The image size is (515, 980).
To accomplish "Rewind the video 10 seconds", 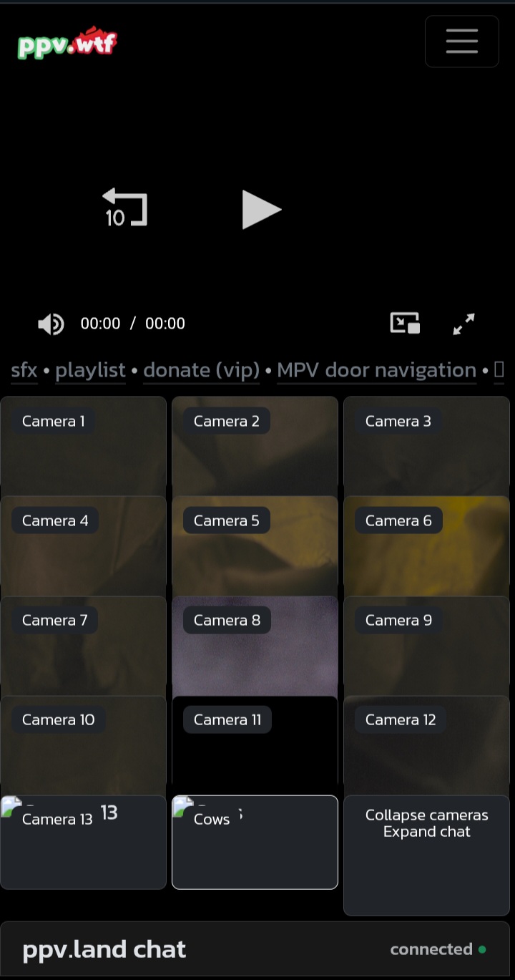I will 124,208.
